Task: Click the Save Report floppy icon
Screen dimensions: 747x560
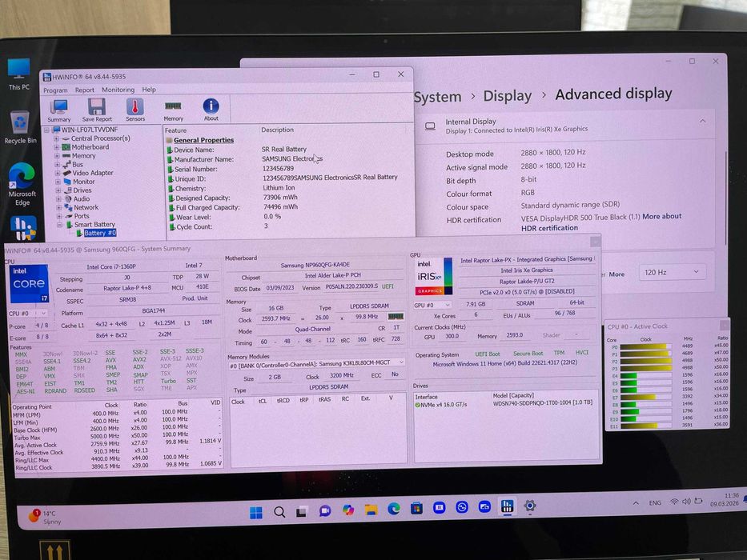Action: (97, 110)
